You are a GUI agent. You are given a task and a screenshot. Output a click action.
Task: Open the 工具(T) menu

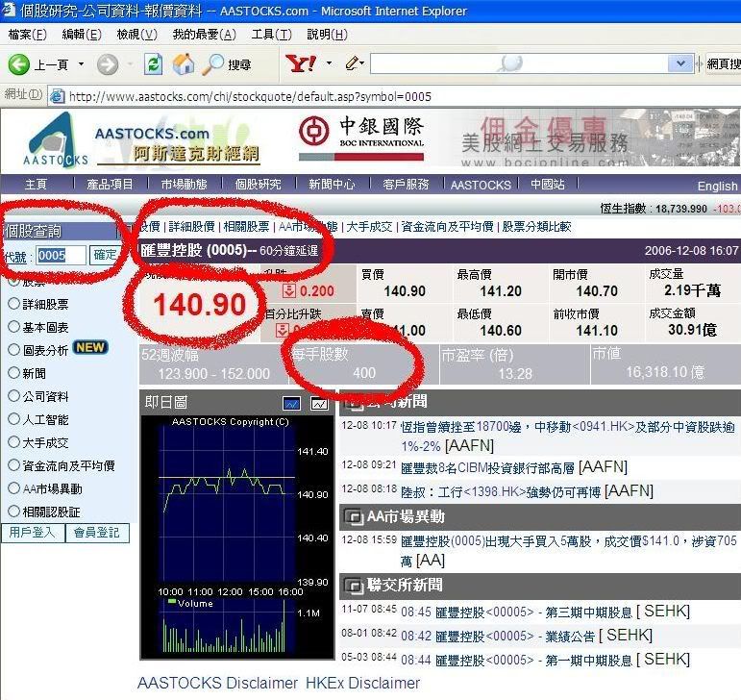272,35
